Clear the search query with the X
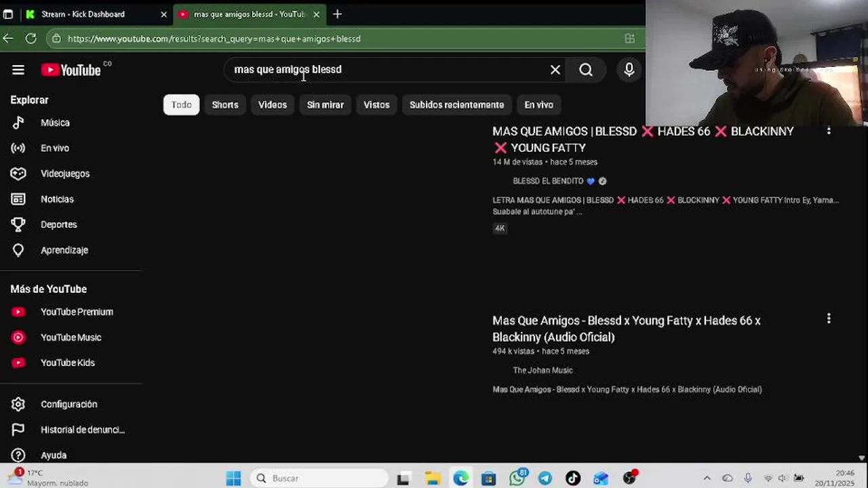The image size is (868, 488). 555,70
